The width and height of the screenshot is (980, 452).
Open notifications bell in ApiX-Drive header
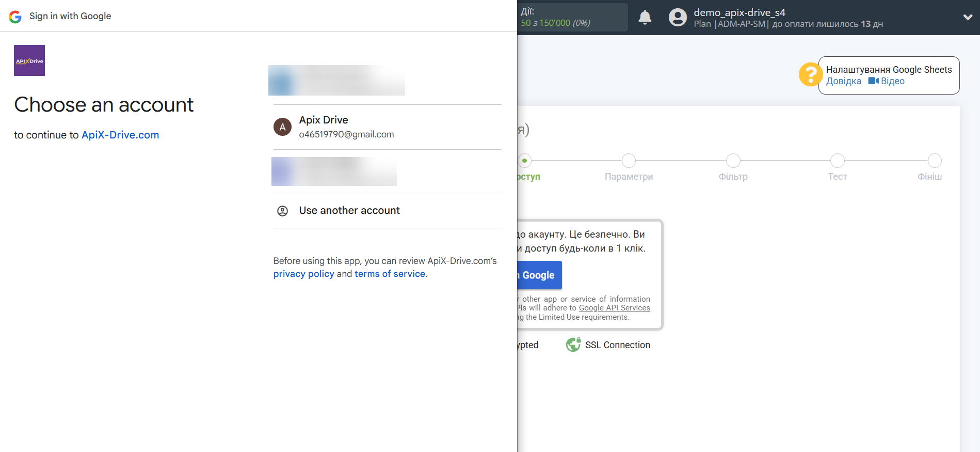click(645, 18)
